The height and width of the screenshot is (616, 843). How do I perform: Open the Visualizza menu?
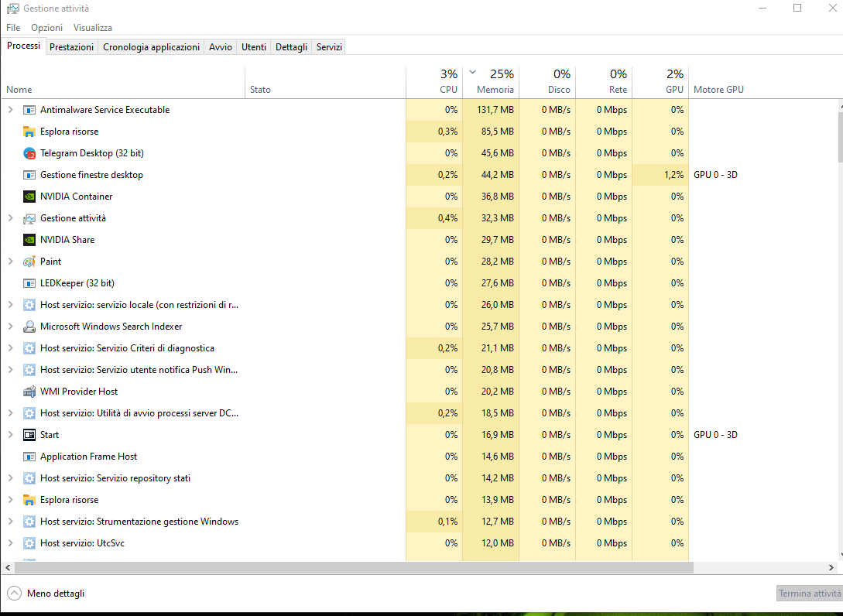click(x=93, y=27)
